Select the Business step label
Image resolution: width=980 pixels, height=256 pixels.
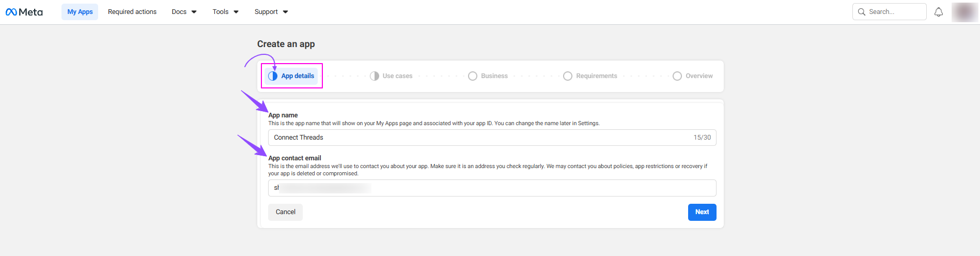pos(494,76)
